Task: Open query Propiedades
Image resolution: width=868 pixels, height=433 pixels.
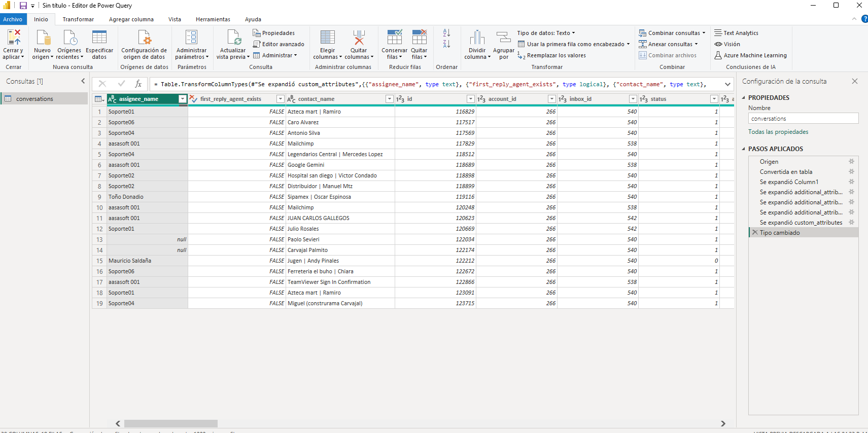Action: (x=274, y=33)
